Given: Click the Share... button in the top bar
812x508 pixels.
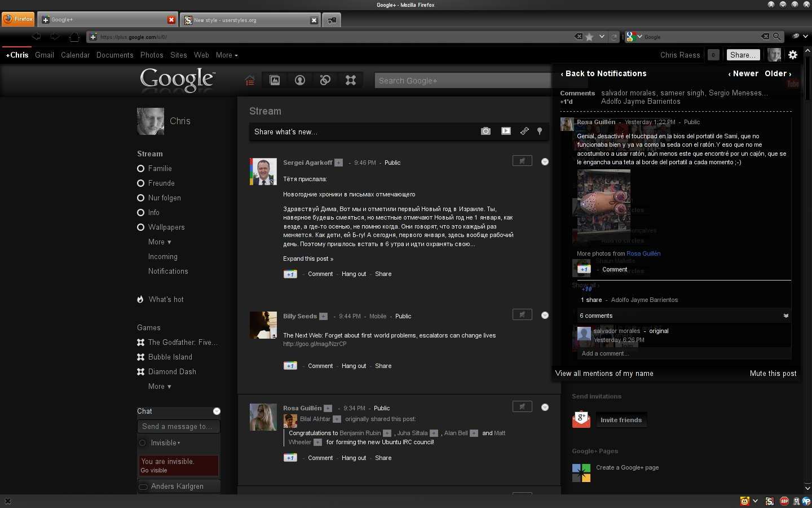Looking at the screenshot, I should (743, 55).
